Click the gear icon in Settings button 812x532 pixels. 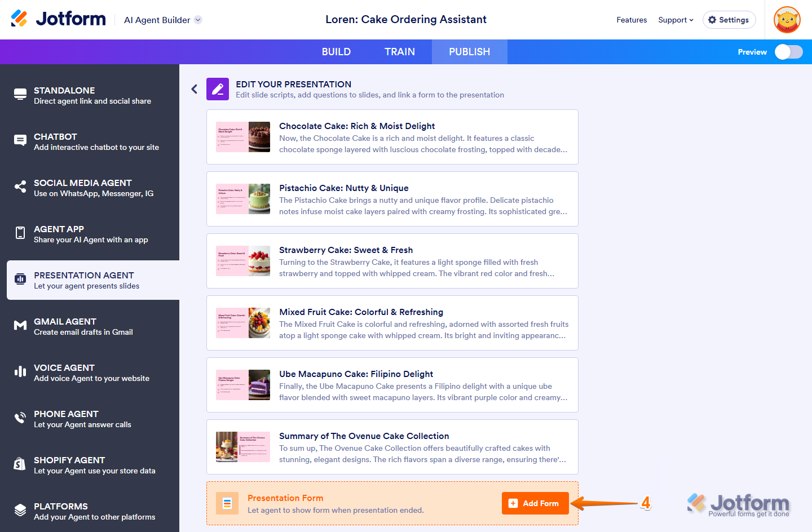coord(712,20)
